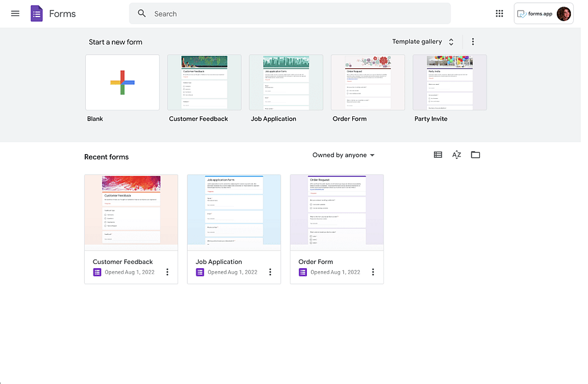Click the Order Form template label
This screenshot has width=588, height=384.
point(349,119)
